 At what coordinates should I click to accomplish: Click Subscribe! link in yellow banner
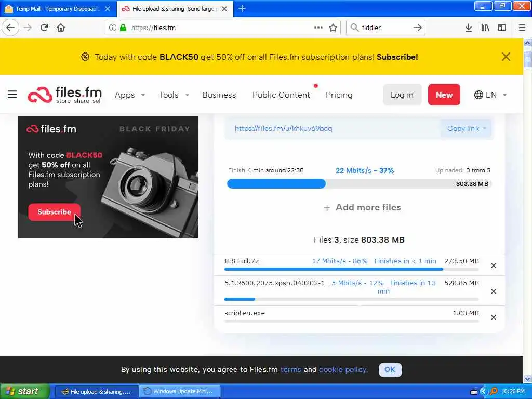397,57
